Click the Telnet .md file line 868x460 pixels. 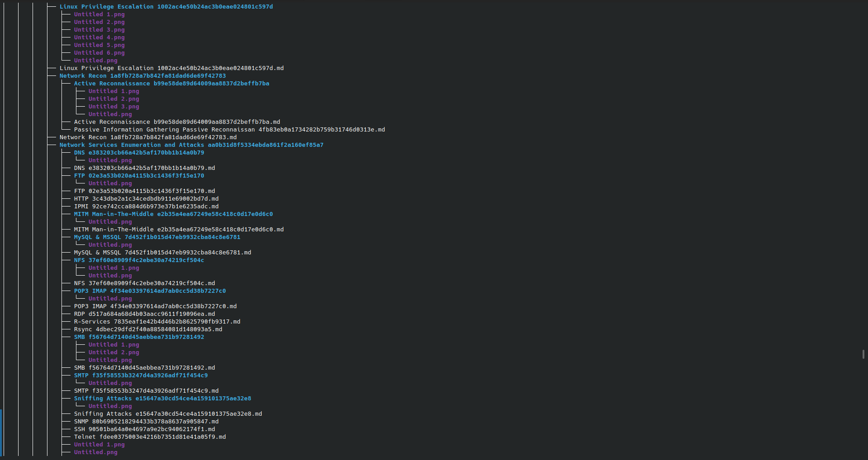point(150,437)
